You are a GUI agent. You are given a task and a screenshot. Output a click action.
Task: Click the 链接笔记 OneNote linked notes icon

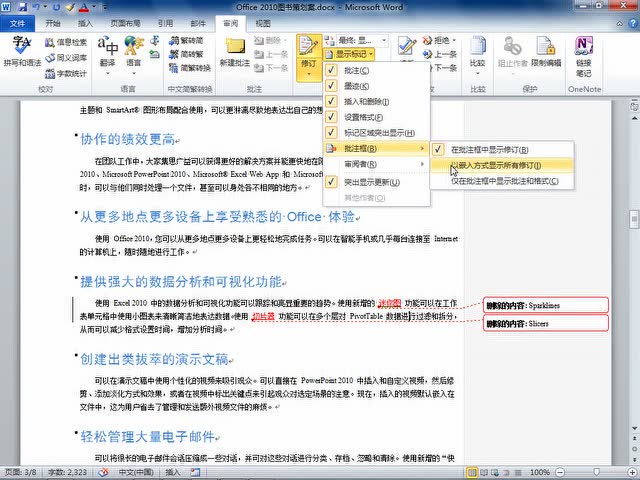pos(584,53)
